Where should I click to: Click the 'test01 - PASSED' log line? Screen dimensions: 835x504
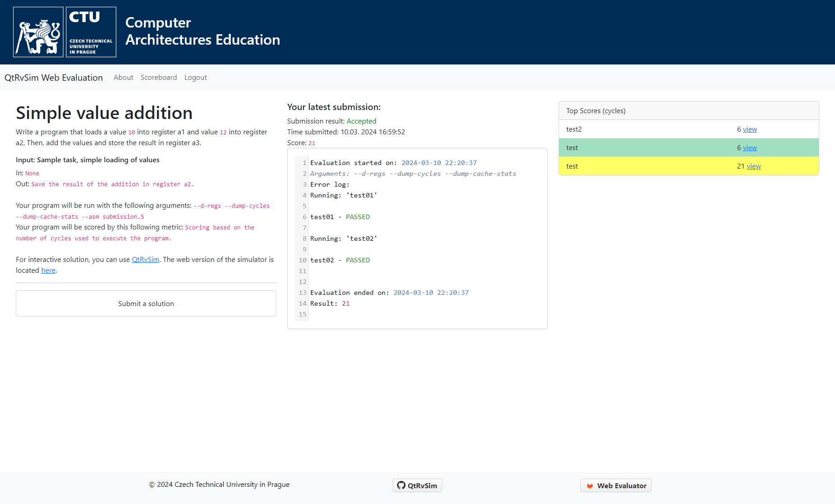coord(340,217)
